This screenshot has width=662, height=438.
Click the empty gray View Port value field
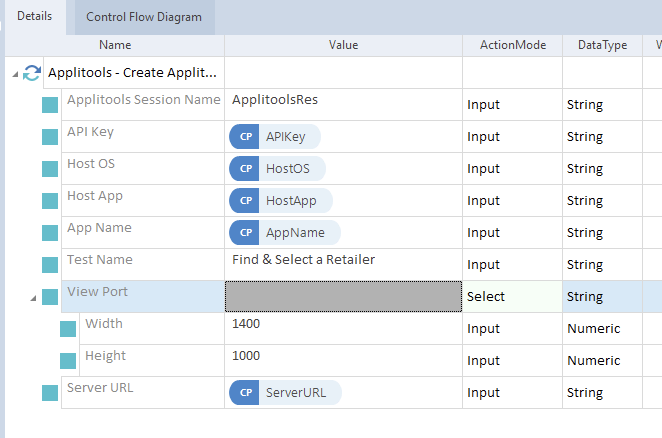(x=343, y=297)
